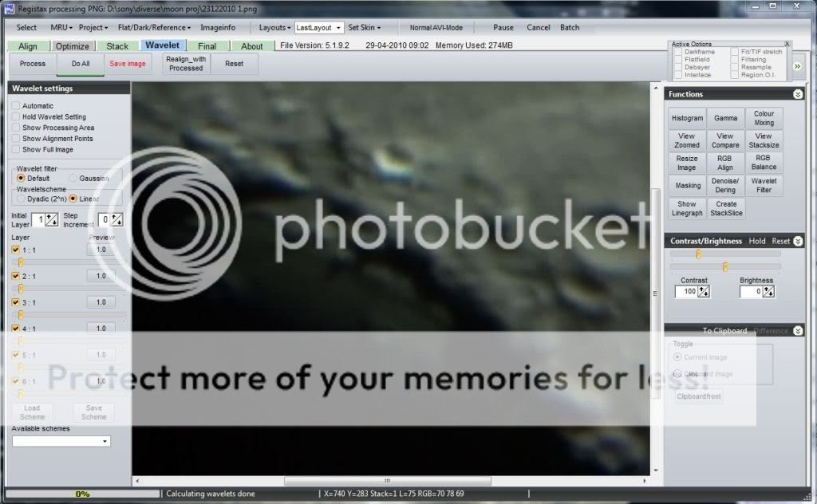This screenshot has height=504, width=817.
Task: Open the Histogram function
Action: point(687,118)
